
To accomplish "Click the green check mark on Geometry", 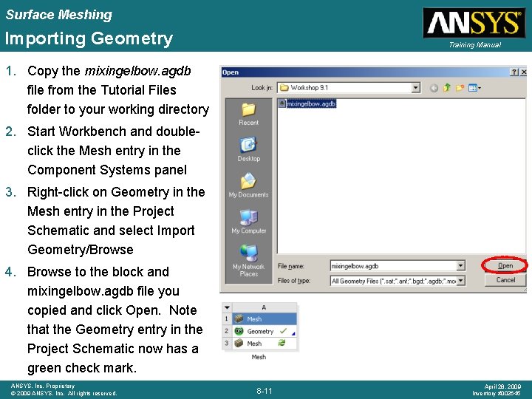I will point(283,330).
